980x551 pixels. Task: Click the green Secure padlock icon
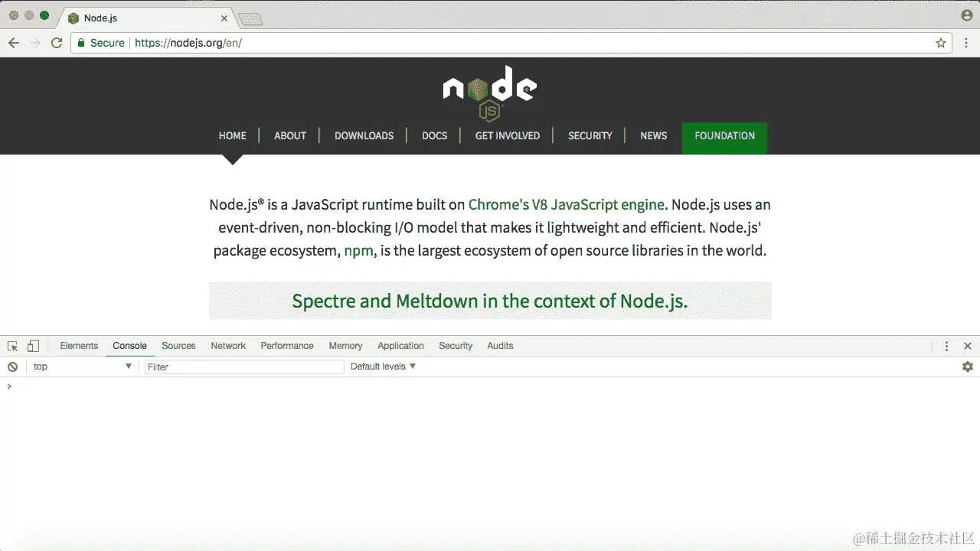82,43
